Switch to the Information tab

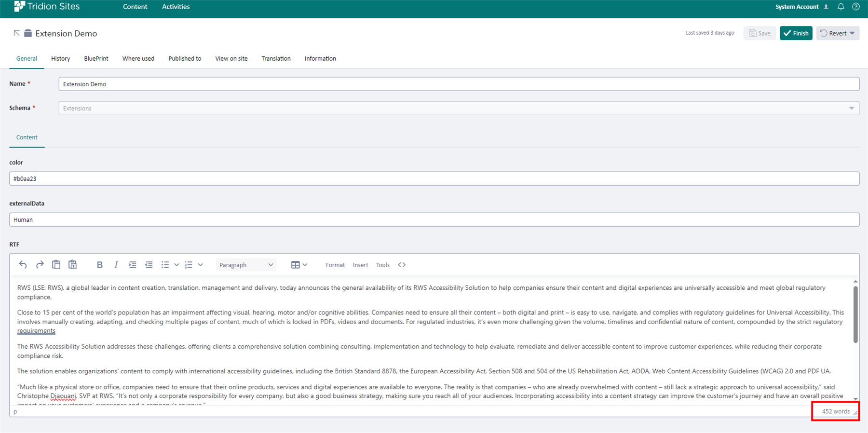pyautogui.click(x=320, y=58)
